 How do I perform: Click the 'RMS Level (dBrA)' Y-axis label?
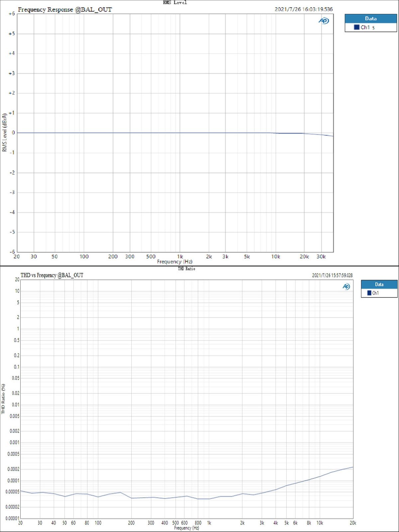click(4, 133)
